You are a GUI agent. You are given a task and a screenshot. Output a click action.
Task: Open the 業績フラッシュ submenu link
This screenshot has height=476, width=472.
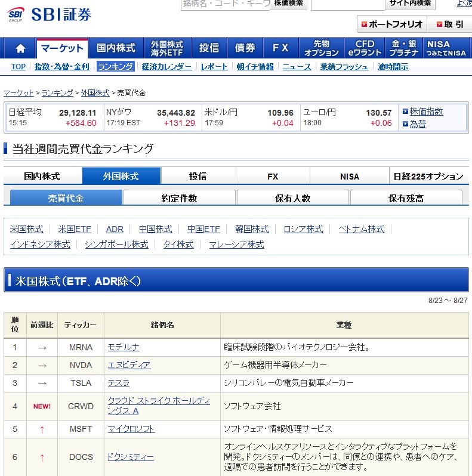pos(344,66)
